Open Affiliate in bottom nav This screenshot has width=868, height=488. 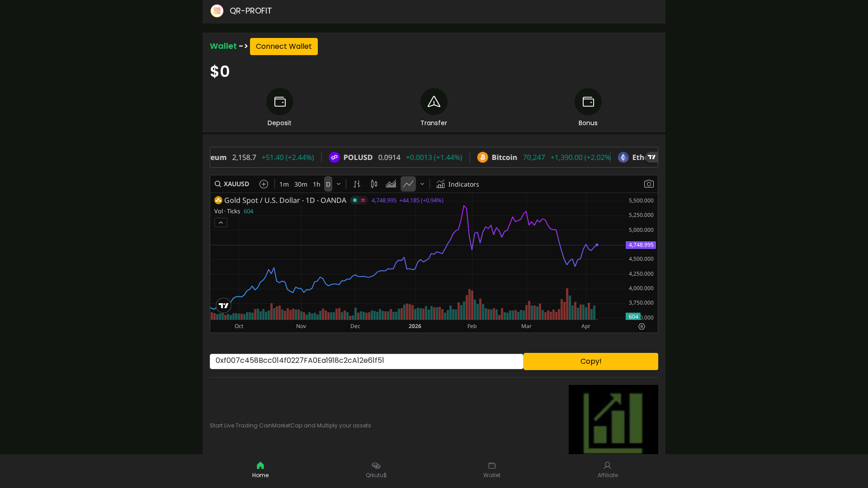608,470
